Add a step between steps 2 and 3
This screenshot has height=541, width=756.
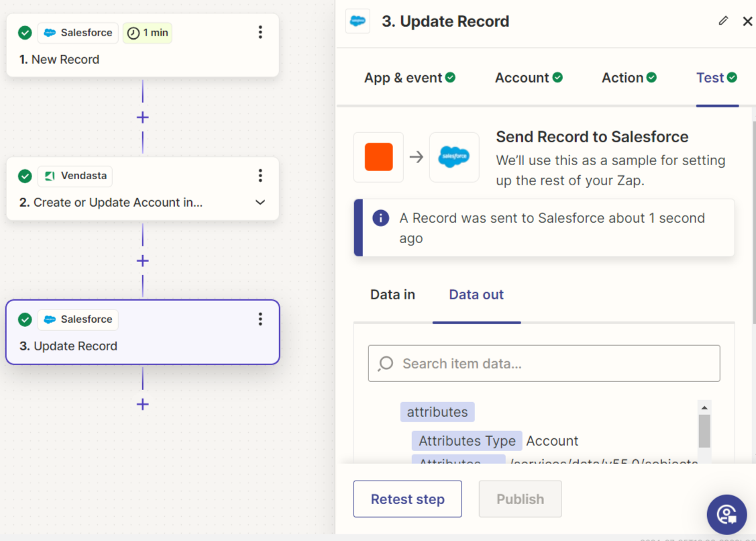pyautogui.click(x=143, y=260)
